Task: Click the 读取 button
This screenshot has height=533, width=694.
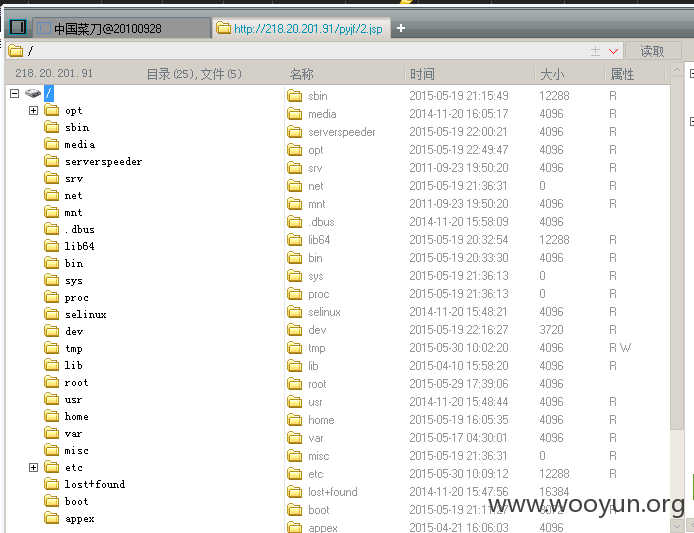Action: (653, 51)
